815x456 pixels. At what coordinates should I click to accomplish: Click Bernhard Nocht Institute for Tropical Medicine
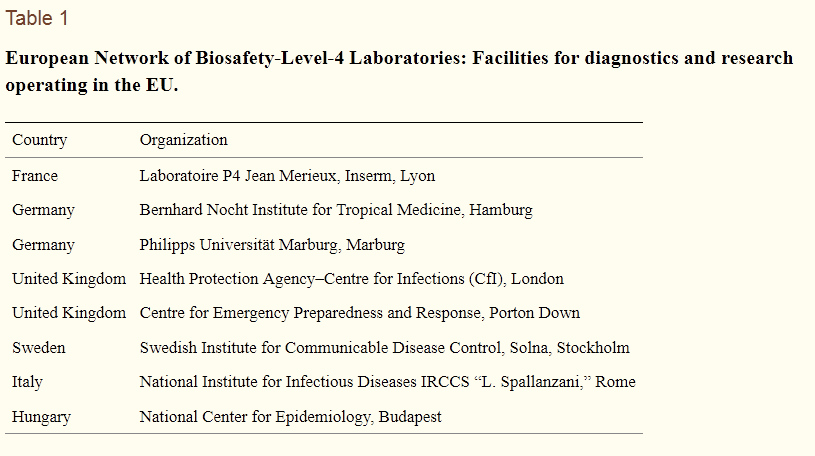pyautogui.click(x=335, y=210)
